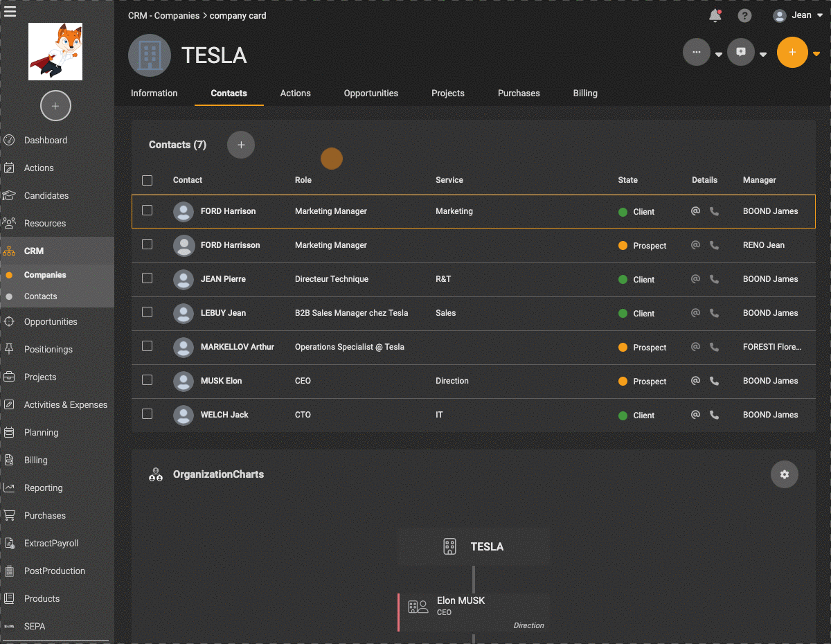The height and width of the screenshot is (644, 831).
Task: Expand orange arrow next to plus button
Action: [816, 54]
